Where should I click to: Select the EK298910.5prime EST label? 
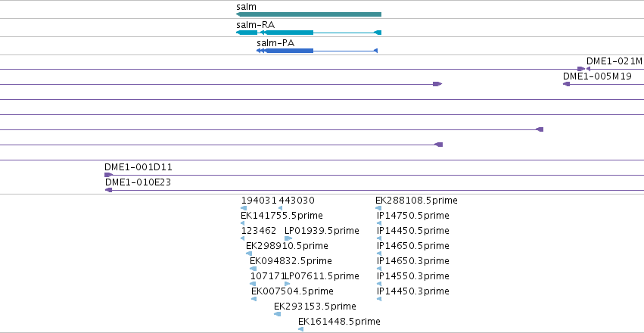(x=287, y=245)
